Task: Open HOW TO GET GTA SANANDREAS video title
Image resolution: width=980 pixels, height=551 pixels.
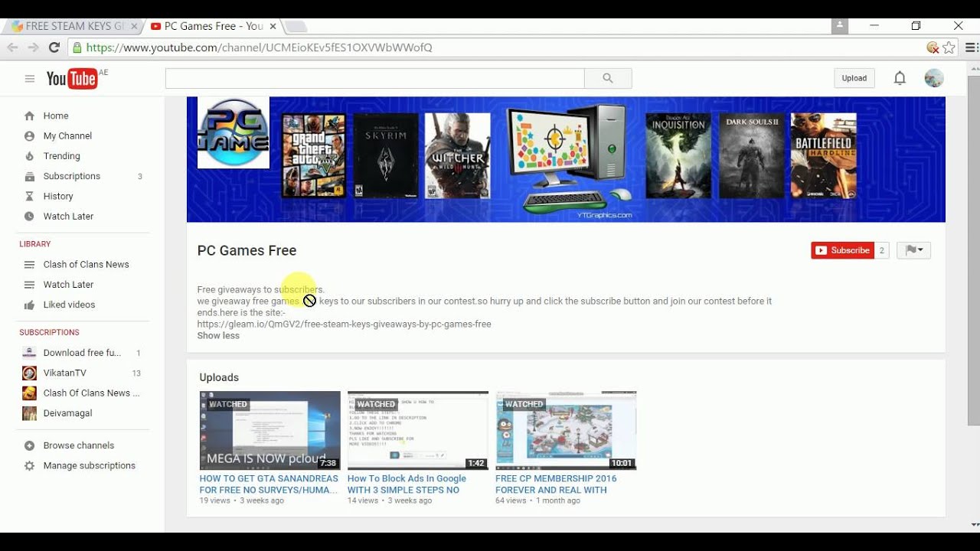Action: coord(269,484)
